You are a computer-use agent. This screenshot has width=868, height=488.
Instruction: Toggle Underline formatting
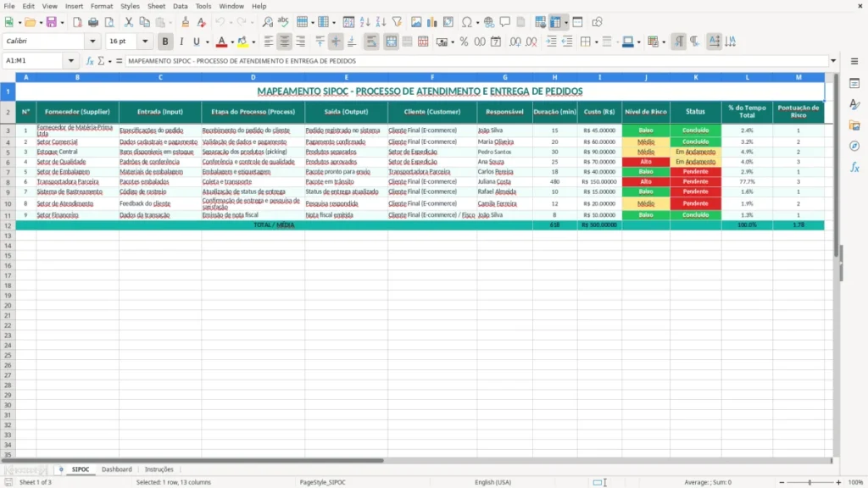tap(196, 42)
